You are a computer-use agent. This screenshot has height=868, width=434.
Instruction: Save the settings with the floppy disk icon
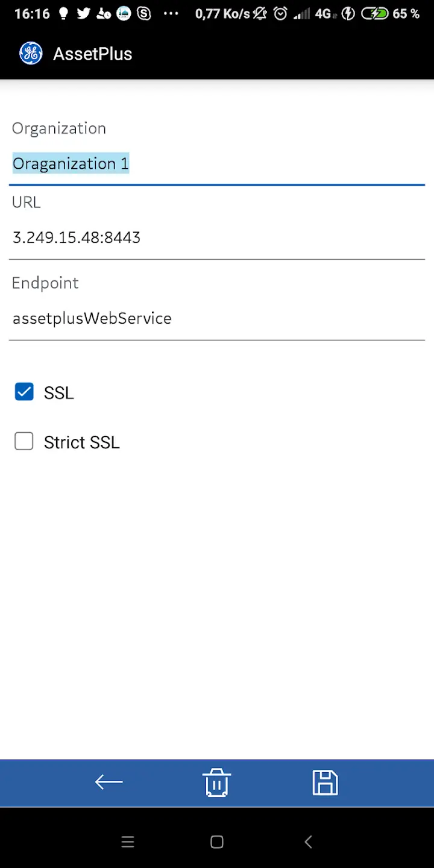(325, 783)
